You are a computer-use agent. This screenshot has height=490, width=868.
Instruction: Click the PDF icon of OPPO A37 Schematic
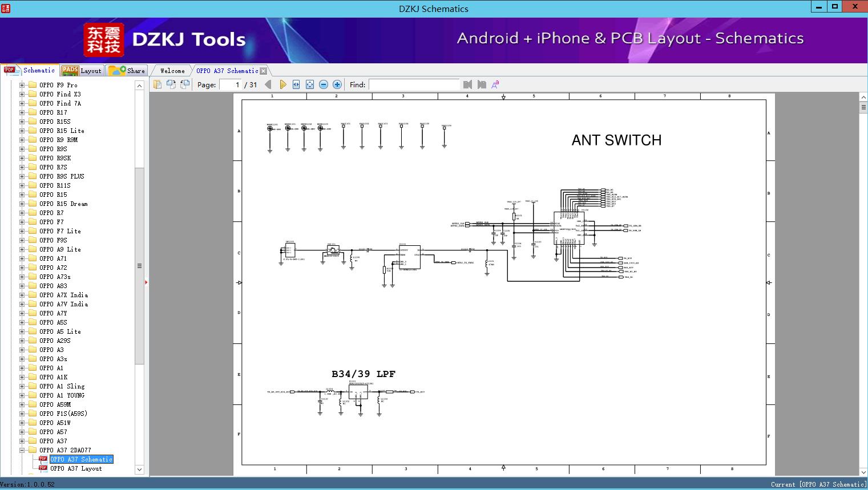[43, 459]
